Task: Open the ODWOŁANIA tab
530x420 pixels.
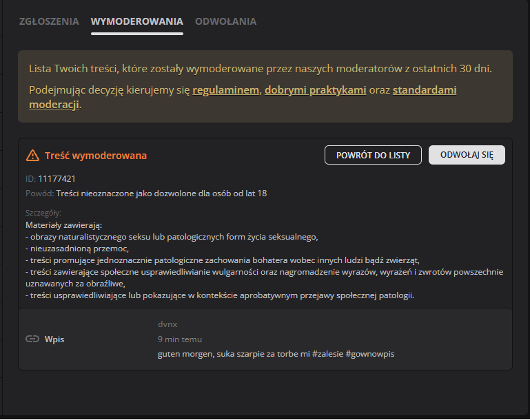Action: pos(225,21)
